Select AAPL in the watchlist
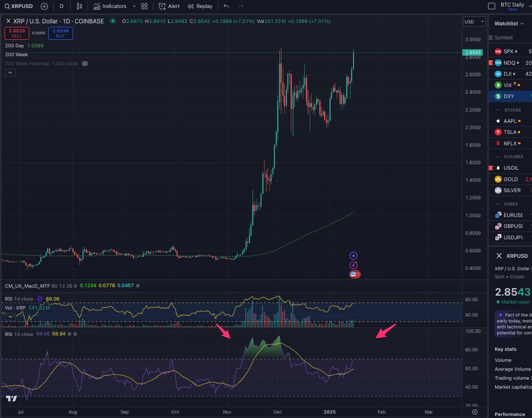This screenshot has height=418, width=532. pos(510,121)
